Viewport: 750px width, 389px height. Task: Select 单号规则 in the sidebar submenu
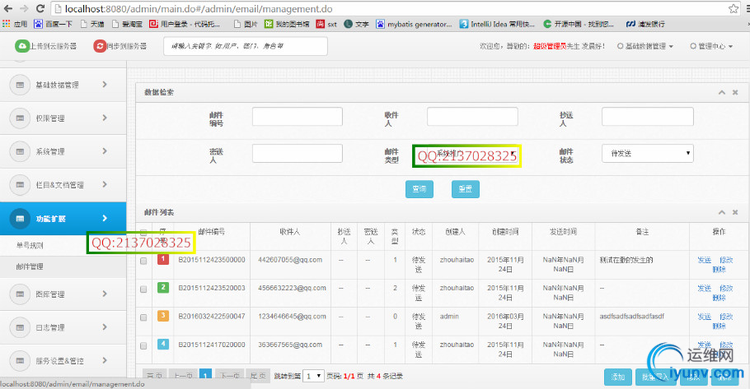[x=30, y=245]
